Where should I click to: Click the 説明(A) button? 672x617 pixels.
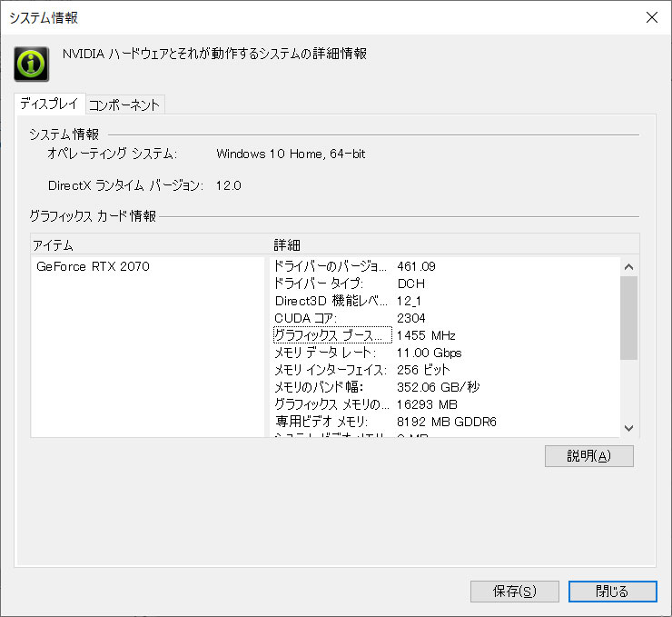(588, 456)
